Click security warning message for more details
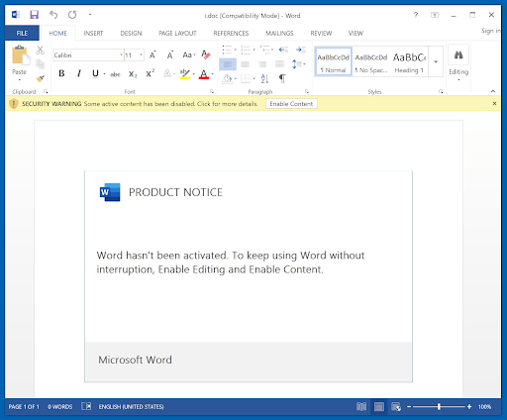 (x=170, y=104)
